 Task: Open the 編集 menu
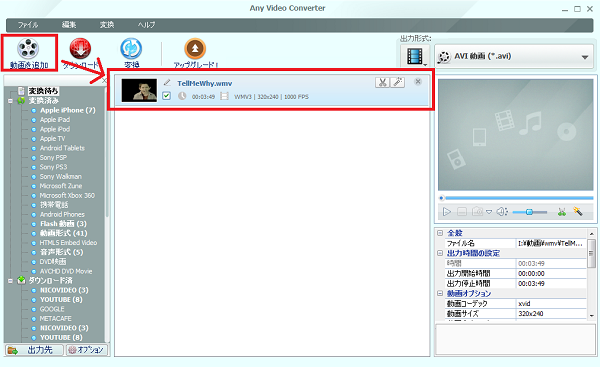click(69, 25)
